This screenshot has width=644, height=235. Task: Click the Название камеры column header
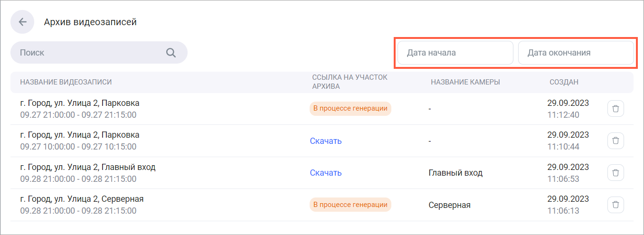(465, 82)
